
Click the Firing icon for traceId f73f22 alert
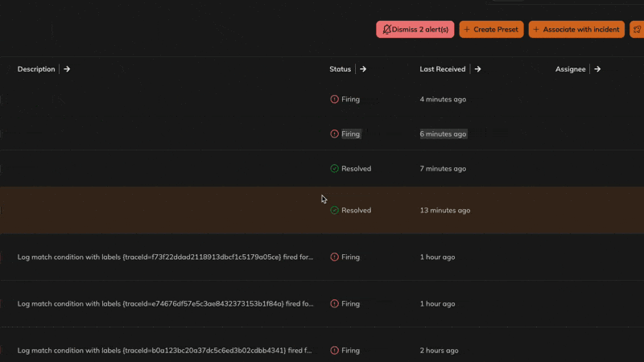pos(334,257)
